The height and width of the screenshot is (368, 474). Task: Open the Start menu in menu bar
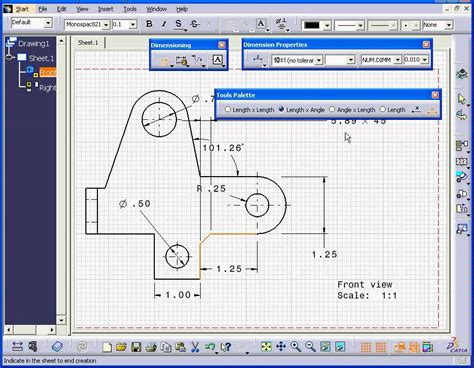click(23, 9)
